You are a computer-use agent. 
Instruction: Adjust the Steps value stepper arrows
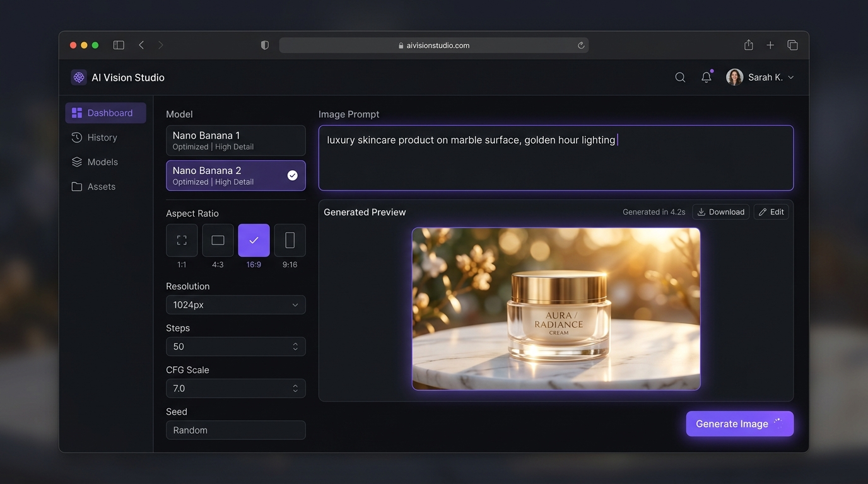coord(295,347)
